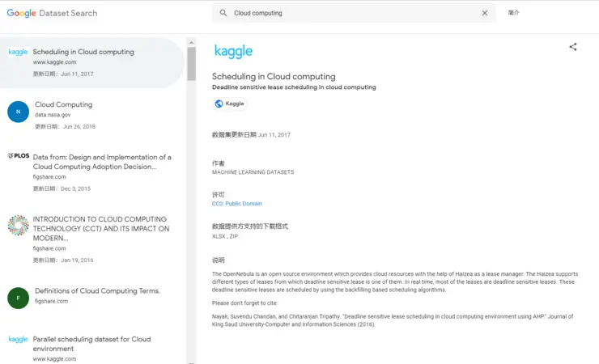Open Parallel scheduling dataset for Cloud result
This screenshot has height=364, width=599.
91,348
